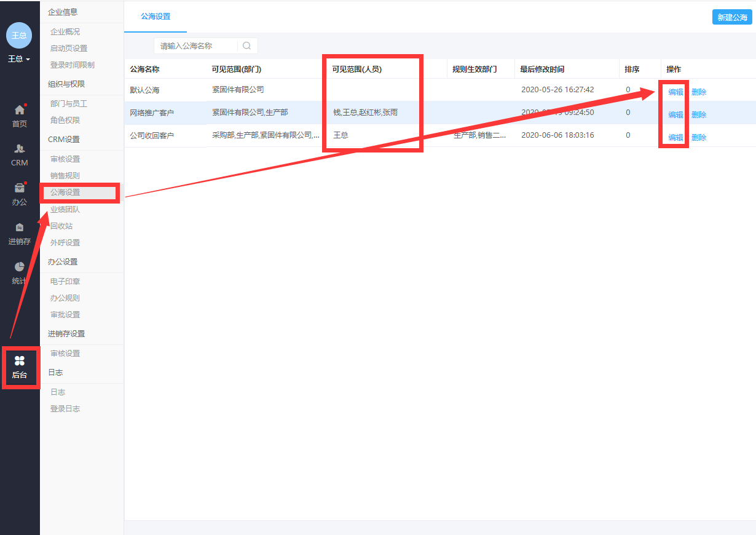Viewport: 756px width, 535px height.
Task: Click the 公司收回客户 name cell
Action: pos(152,135)
